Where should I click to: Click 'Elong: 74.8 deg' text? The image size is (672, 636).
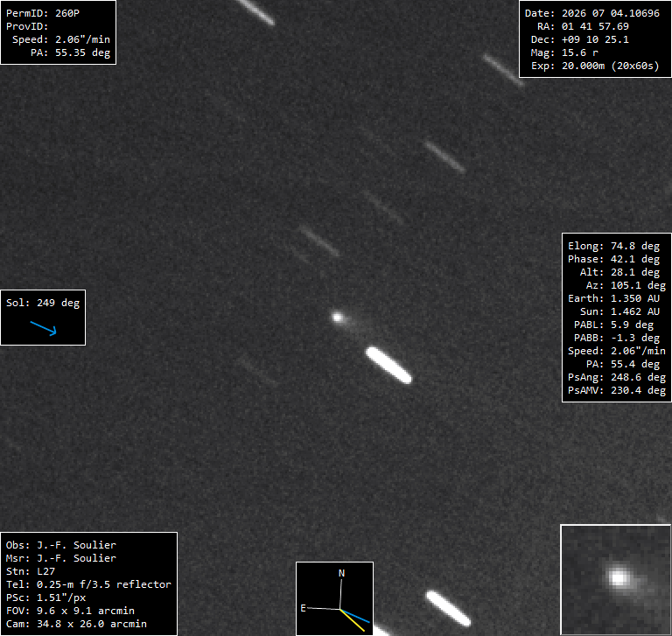(x=613, y=246)
